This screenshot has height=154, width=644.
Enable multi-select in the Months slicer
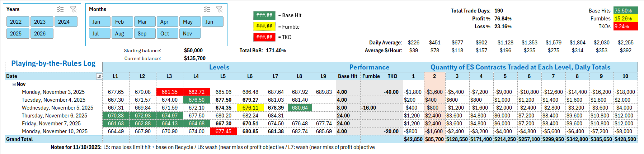(x=207, y=9)
